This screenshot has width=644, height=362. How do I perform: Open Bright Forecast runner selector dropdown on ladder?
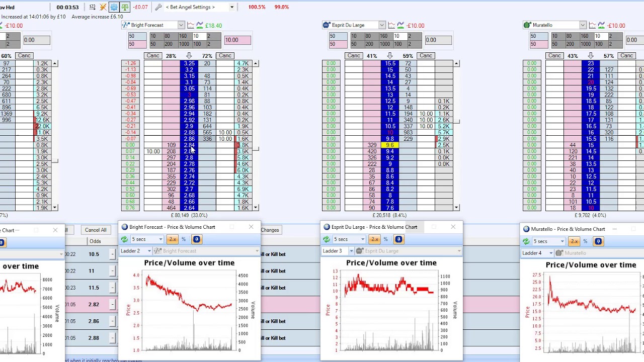tap(181, 25)
